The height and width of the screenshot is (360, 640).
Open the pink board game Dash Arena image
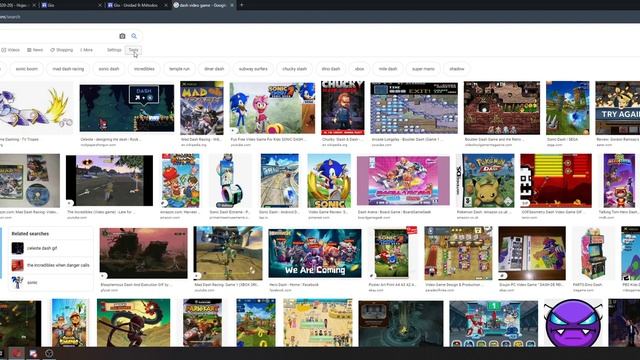[403, 180]
